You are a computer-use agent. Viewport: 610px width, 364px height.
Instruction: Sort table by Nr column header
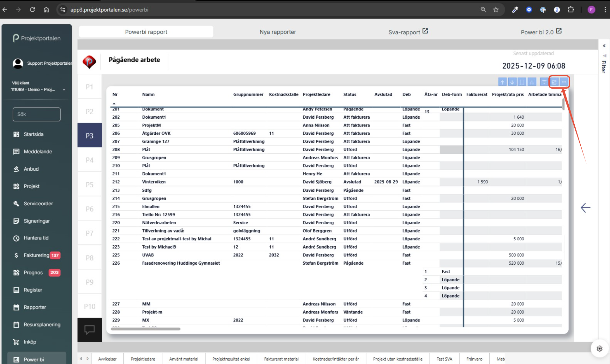[115, 94]
